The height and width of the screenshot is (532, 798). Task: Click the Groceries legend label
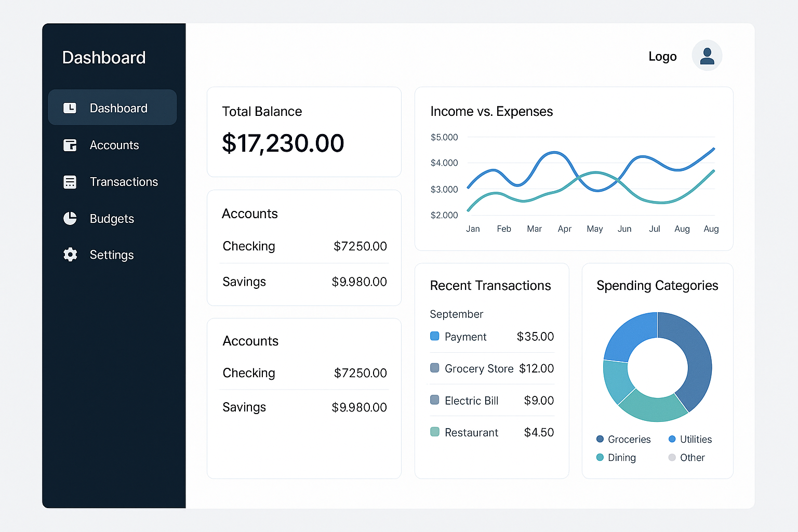pyautogui.click(x=629, y=440)
